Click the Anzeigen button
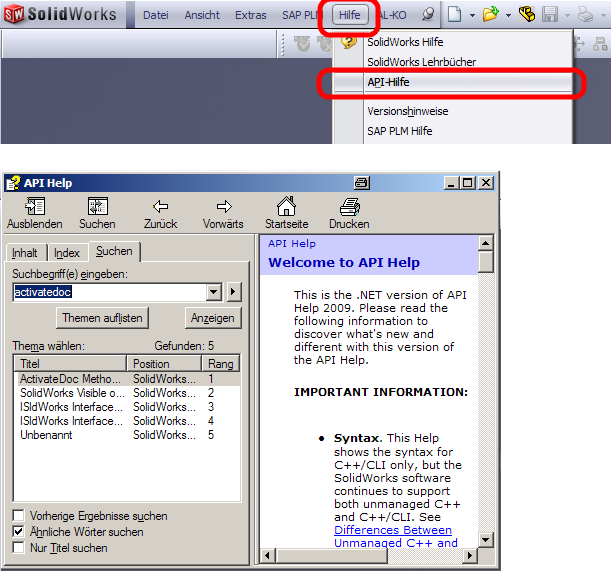Image resolution: width=611 pixels, height=571 pixels. 213,318
